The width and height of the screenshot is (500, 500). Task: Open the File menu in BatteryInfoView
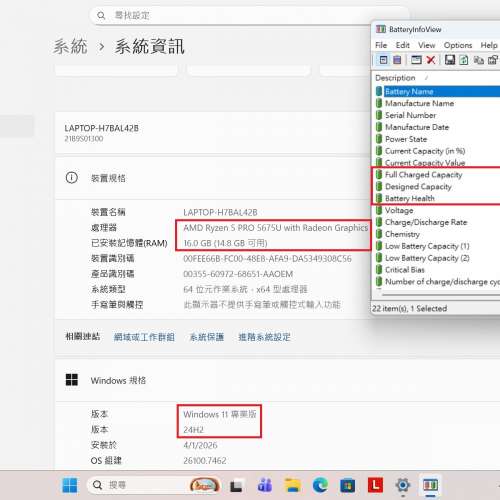[381, 45]
